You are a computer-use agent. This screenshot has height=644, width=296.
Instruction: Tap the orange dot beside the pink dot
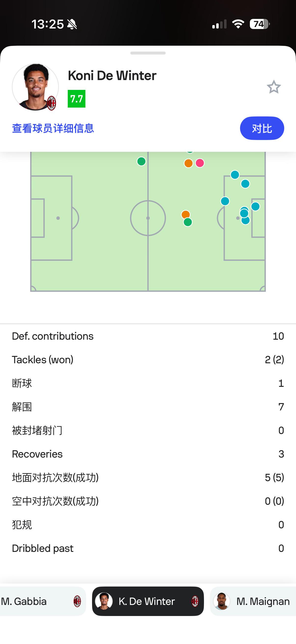coord(188,163)
